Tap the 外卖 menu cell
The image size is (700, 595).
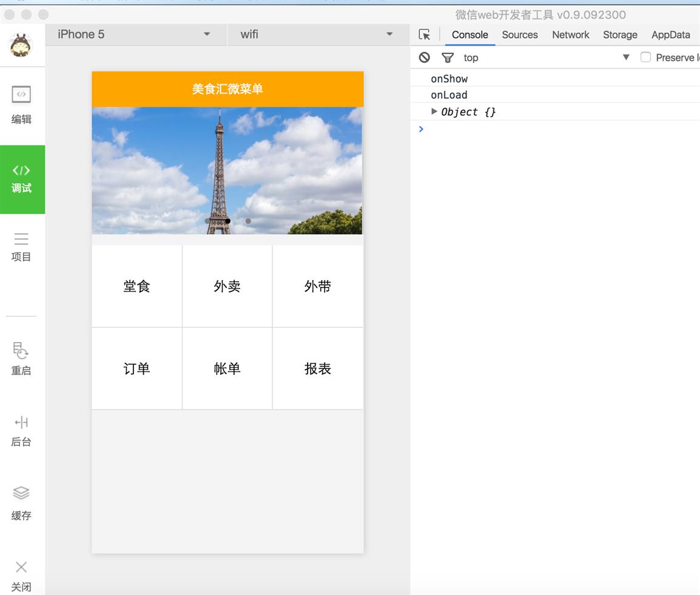[227, 286]
